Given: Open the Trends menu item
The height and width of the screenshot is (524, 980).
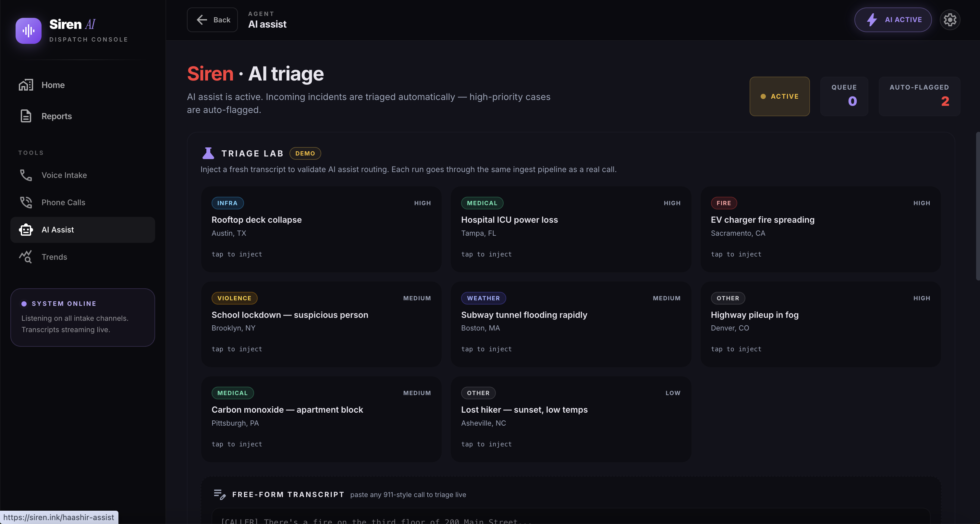Looking at the screenshot, I should click(54, 257).
